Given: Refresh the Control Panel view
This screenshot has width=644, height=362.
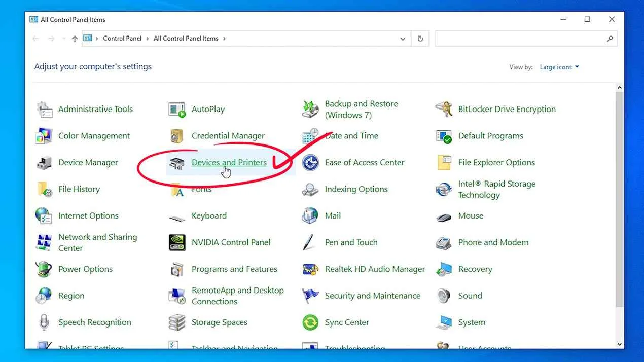Looking at the screenshot, I should point(420,39).
